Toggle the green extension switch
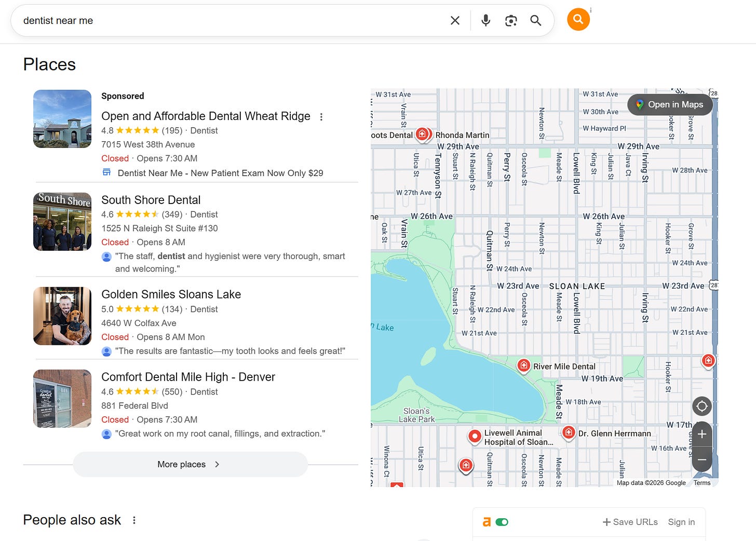 [502, 522]
